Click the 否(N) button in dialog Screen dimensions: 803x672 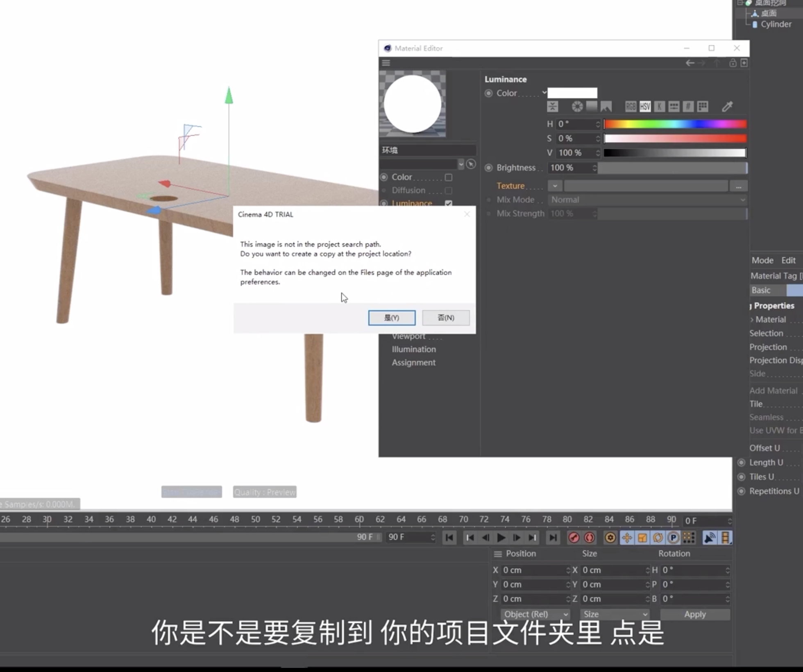pos(446,318)
